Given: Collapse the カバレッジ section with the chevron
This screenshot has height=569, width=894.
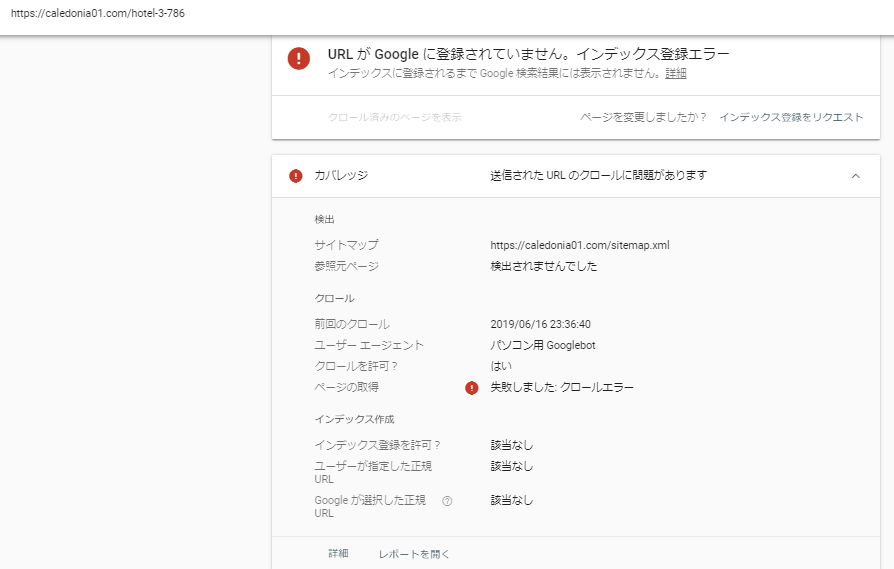Looking at the screenshot, I should [x=855, y=176].
